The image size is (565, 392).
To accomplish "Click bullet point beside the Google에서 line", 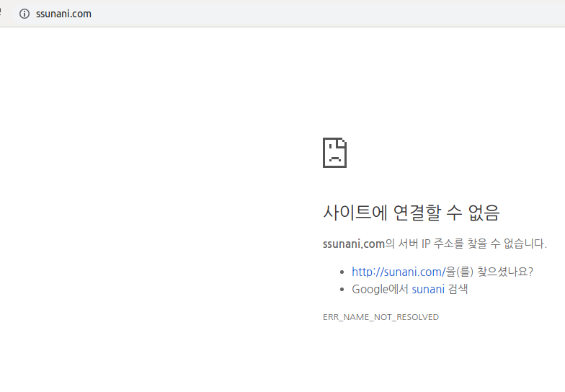I will coord(342,290).
